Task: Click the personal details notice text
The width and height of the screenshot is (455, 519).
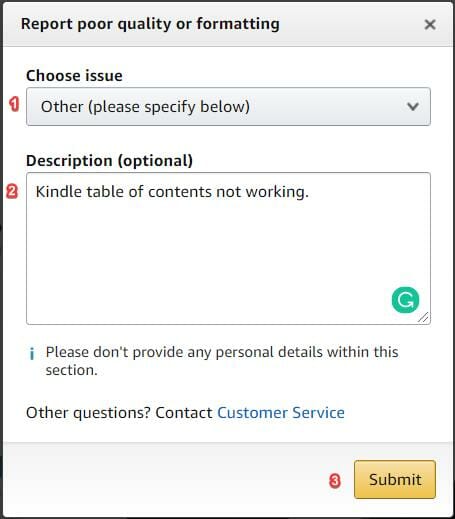Action: click(x=222, y=361)
